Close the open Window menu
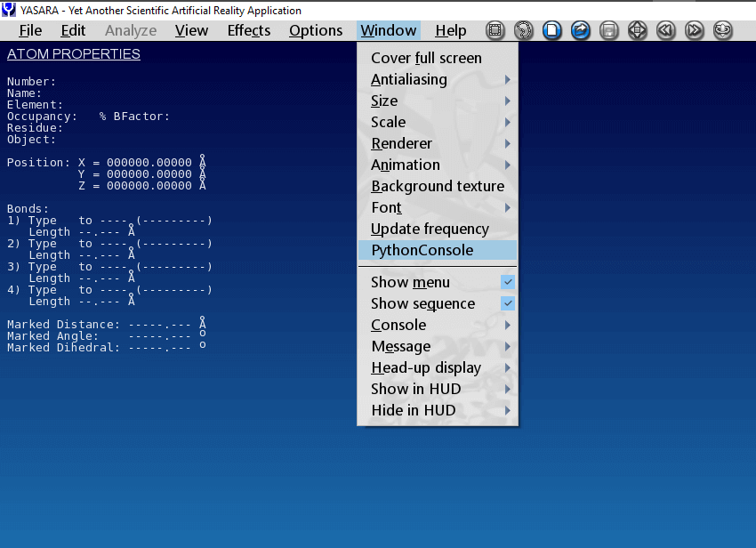This screenshot has width=756, height=548. point(389,30)
